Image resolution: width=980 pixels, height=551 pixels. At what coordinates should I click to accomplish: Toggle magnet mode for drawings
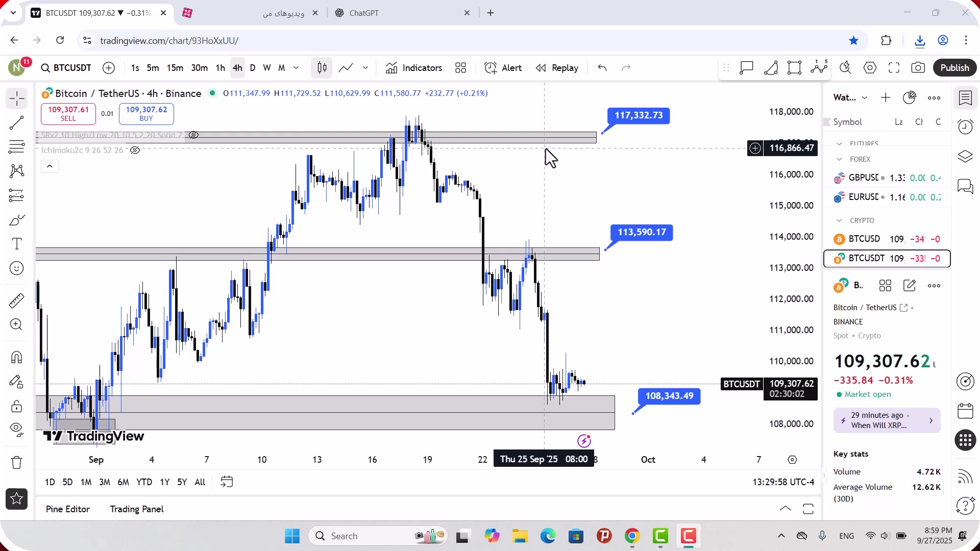click(x=16, y=357)
